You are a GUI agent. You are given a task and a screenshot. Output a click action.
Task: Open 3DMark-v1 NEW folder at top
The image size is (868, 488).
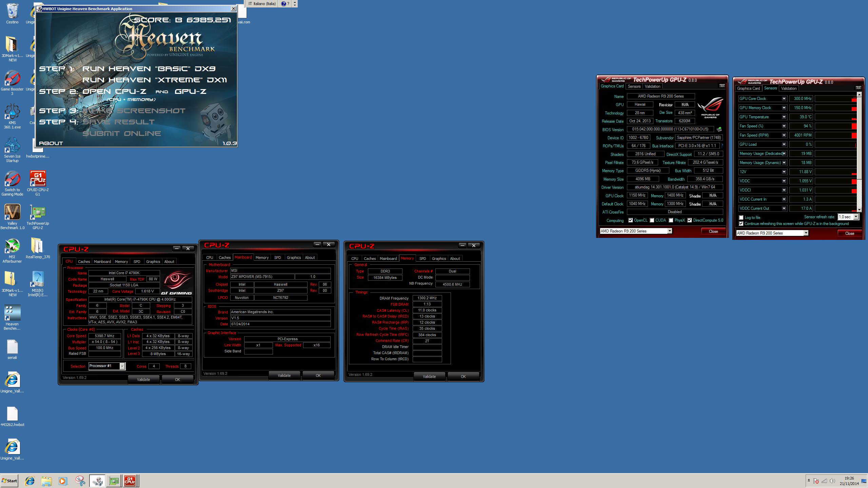click(12, 49)
